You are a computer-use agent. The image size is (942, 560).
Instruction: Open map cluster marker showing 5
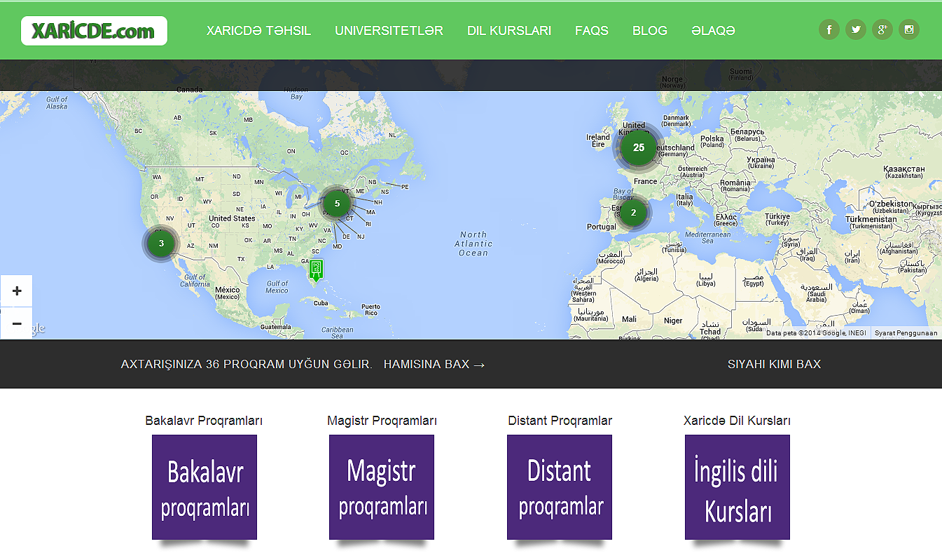[337, 204]
